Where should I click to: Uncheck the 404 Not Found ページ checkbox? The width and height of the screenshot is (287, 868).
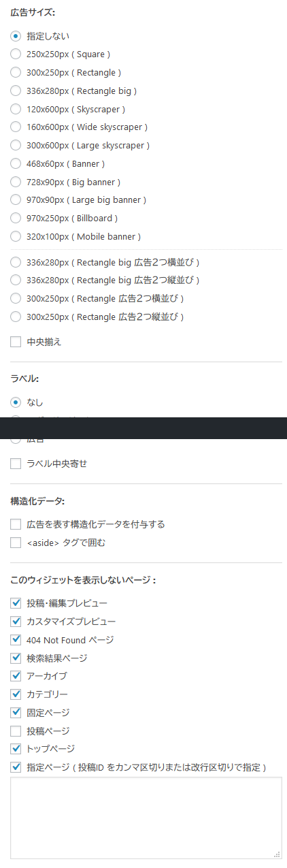click(x=16, y=640)
